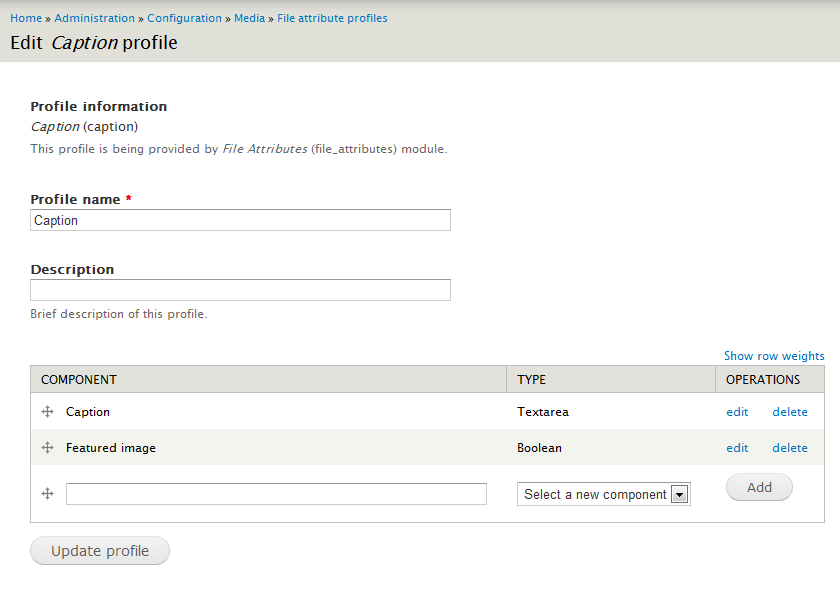The height and width of the screenshot is (589, 840).
Task: Open the Media breadcrumb link
Action: pos(249,17)
